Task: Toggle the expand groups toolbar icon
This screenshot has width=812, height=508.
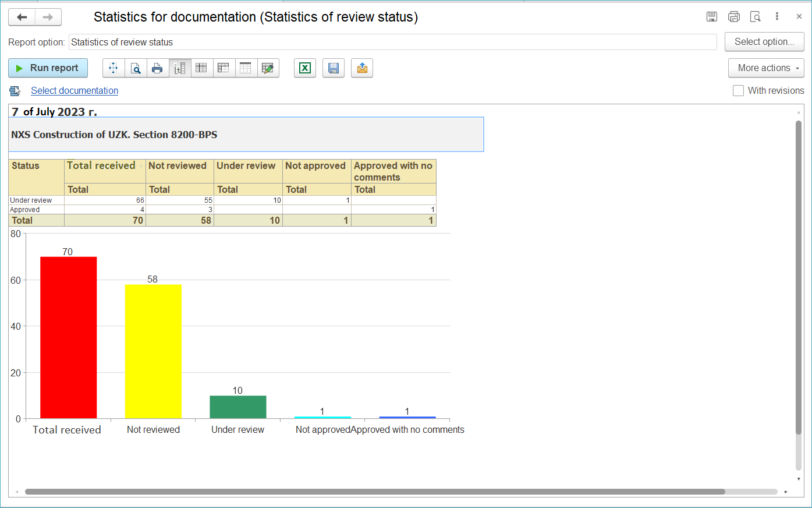Action: click(180, 68)
